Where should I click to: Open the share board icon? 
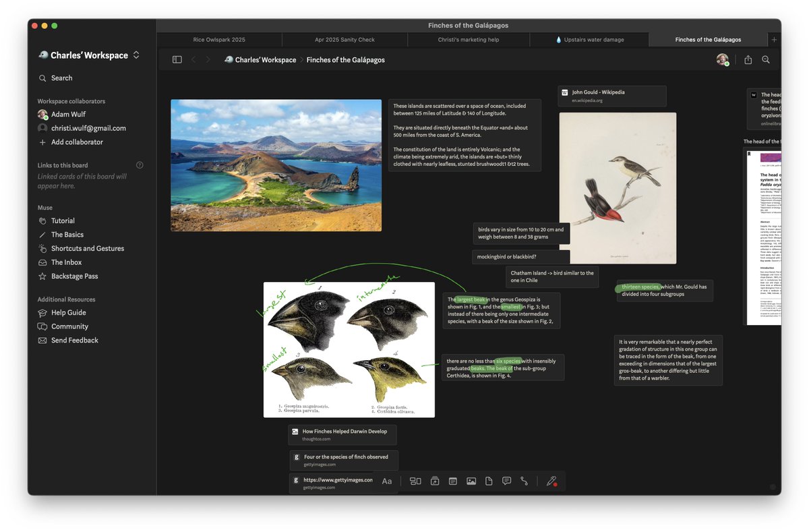[x=748, y=59]
